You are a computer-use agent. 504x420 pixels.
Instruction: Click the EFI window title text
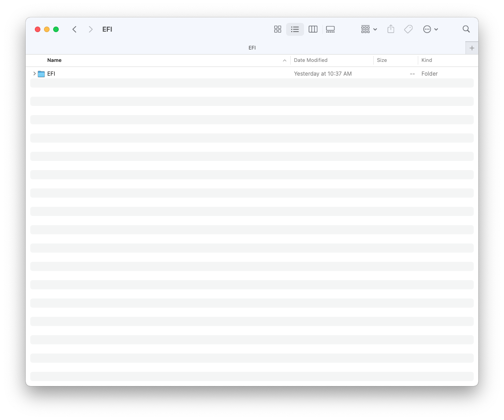pos(107,29)
